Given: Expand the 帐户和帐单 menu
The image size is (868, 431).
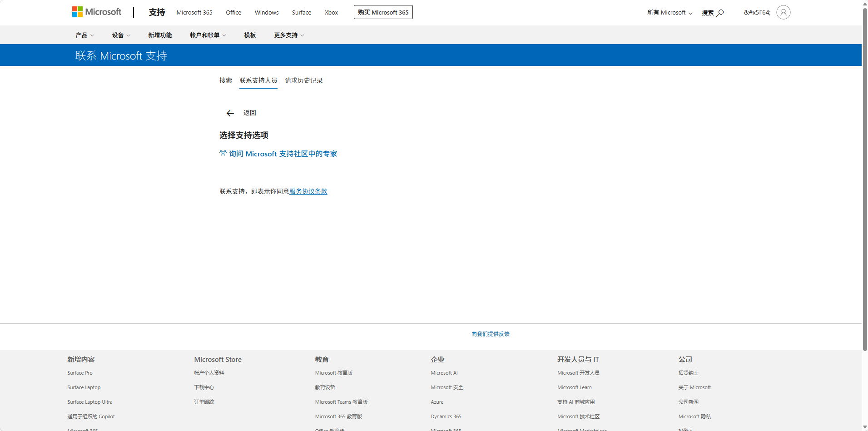Looking at the screenshot, I should [x=208, y=35].
